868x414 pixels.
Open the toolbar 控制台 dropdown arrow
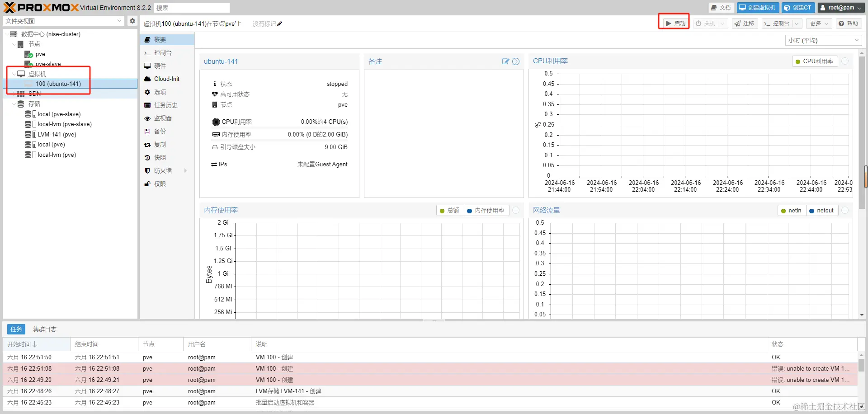pyautogui.click(x=797, y=24)
